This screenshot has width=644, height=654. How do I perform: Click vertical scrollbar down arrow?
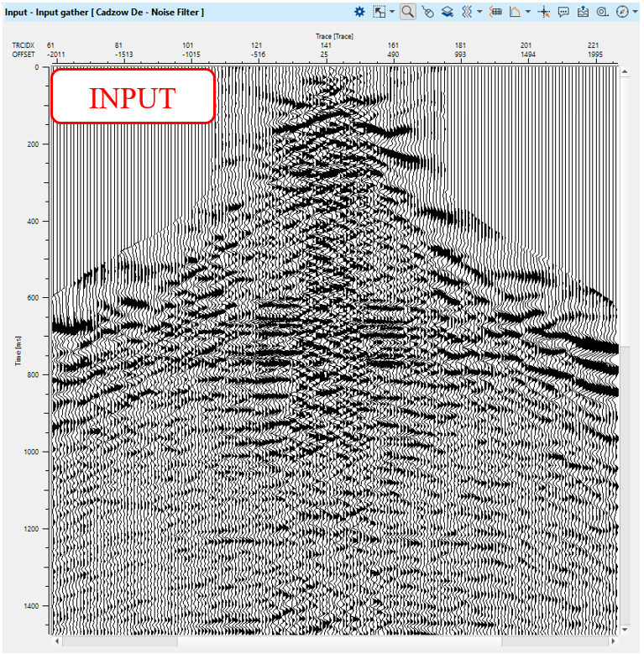click(625, 630)
